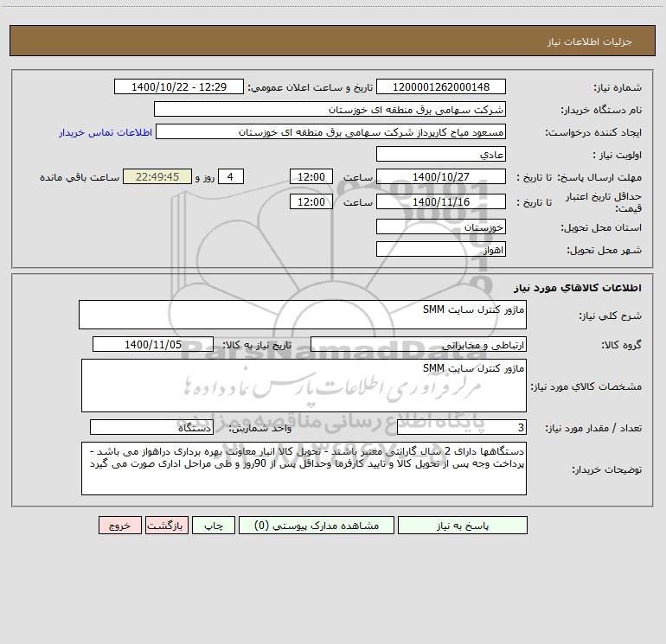Click the response deadline date 1400/10/27
Image resolution: width=666 pixels, height=644 pixels.
pyautogui.click(x=441, y=176)
